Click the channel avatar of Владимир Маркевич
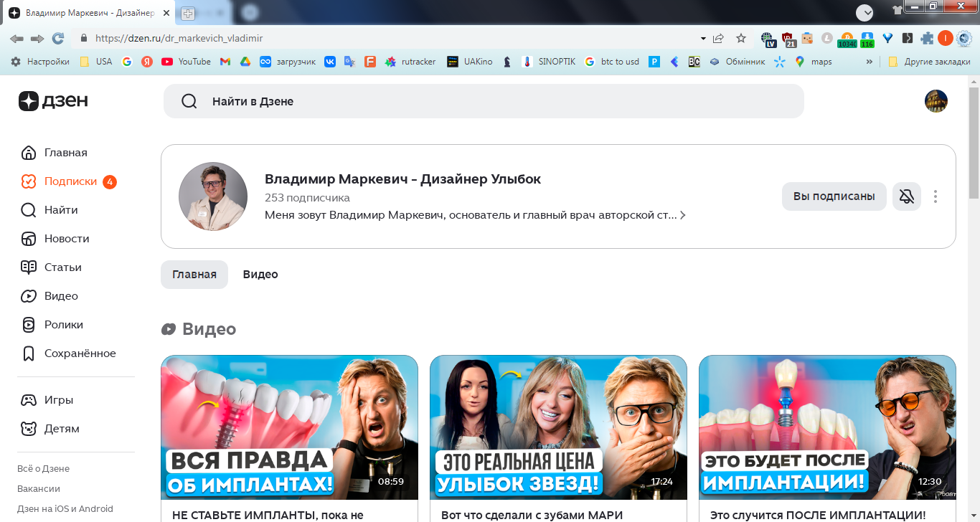Screen dimensions: 980x522 click(x=213, y=196)
